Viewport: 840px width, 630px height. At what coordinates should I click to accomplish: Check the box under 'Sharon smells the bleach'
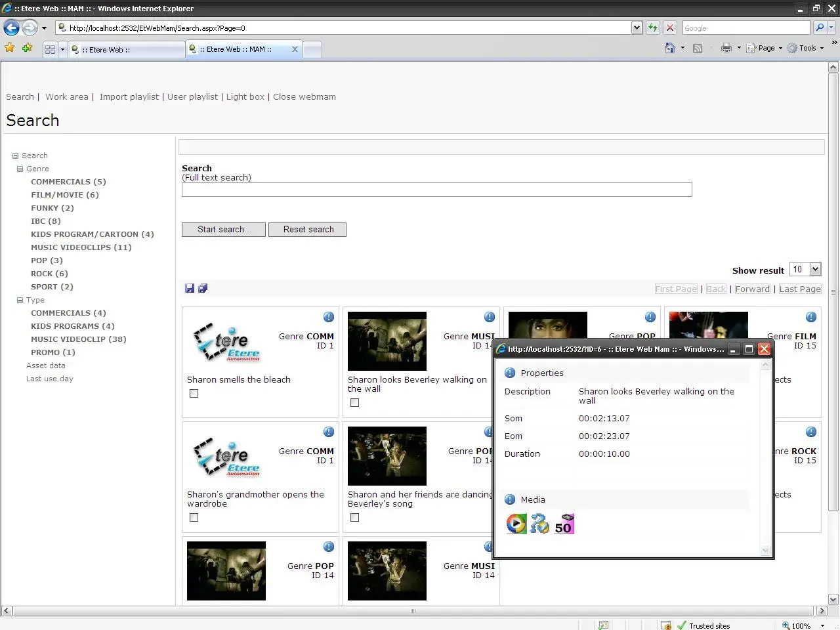[194, 394]
